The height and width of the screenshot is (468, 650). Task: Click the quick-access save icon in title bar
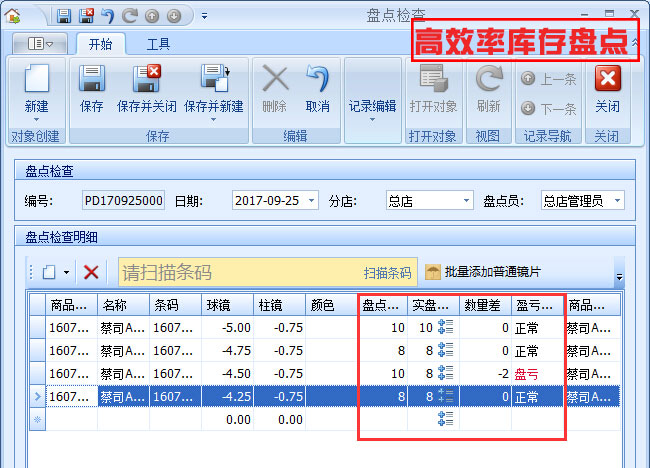(x=63, y=16)
